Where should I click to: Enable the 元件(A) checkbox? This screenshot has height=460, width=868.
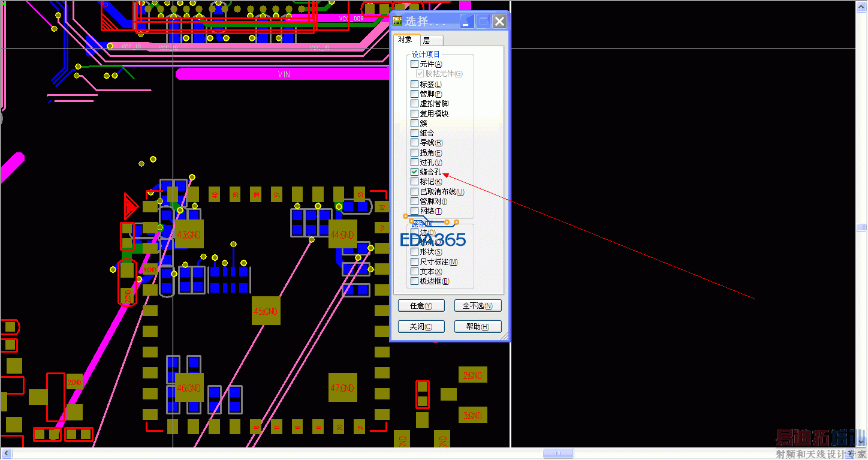pyautogui.click(x=415, y=64)
